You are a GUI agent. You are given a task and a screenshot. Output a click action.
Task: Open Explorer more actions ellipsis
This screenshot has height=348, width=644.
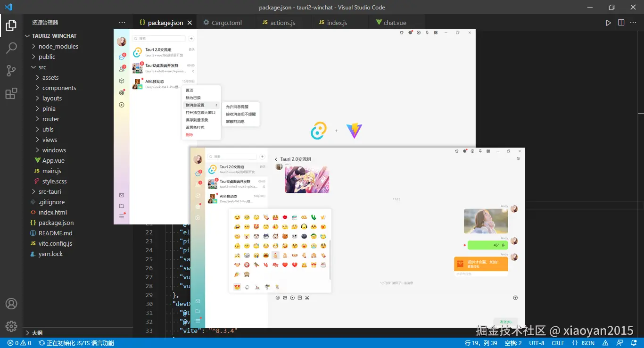coord(122,23)
